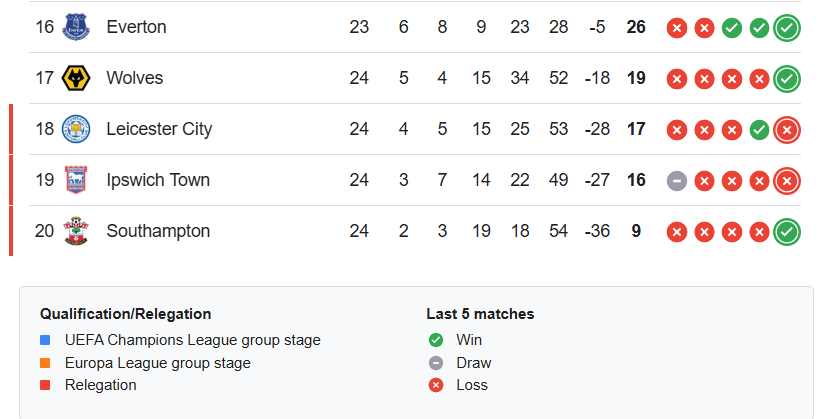
Task: Click Wolves' latest match win icon
Action: (x=787, y=78)
